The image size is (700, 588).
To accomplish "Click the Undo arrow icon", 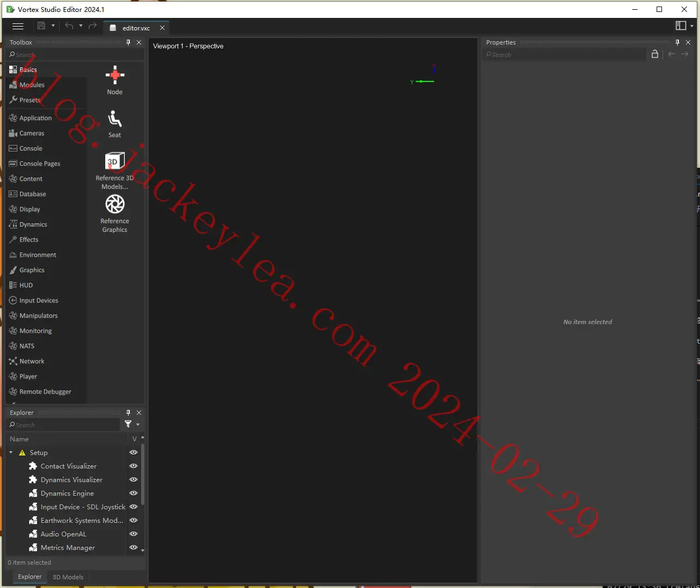I will [69, 26].
